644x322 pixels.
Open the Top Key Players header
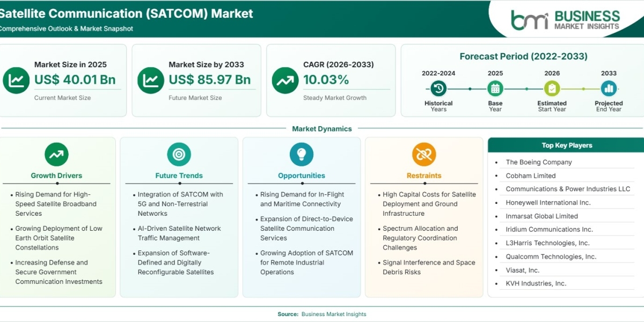click(x=567, y=145)
